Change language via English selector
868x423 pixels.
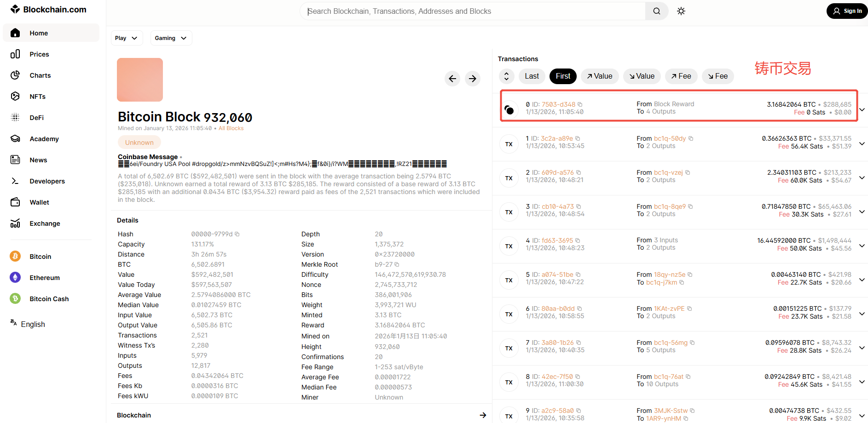coord(28,324)
